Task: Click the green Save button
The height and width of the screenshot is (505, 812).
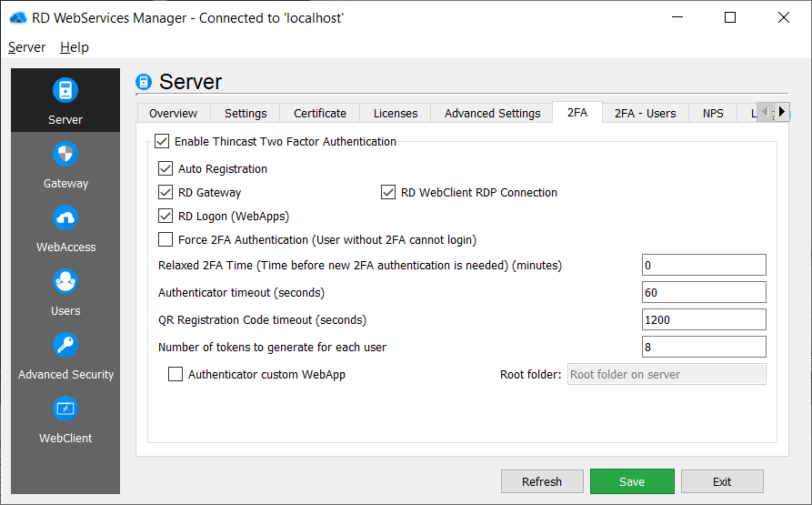Action: pos(632,481)
